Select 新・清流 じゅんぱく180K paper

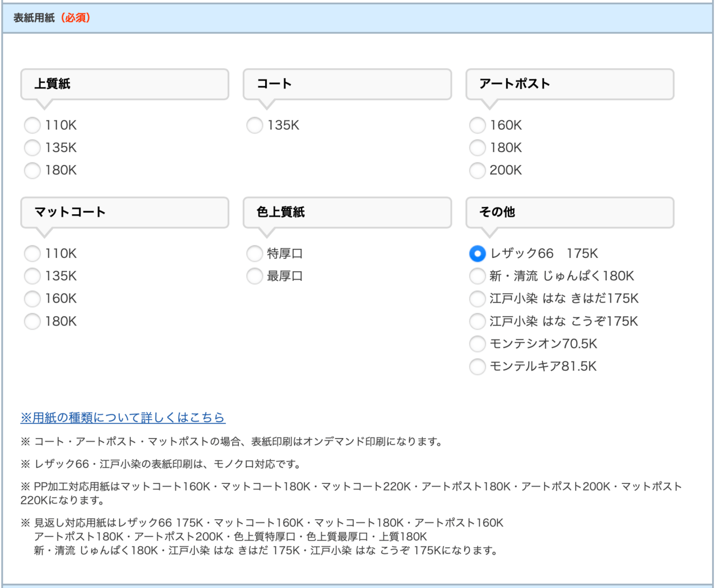pos(477,276)
